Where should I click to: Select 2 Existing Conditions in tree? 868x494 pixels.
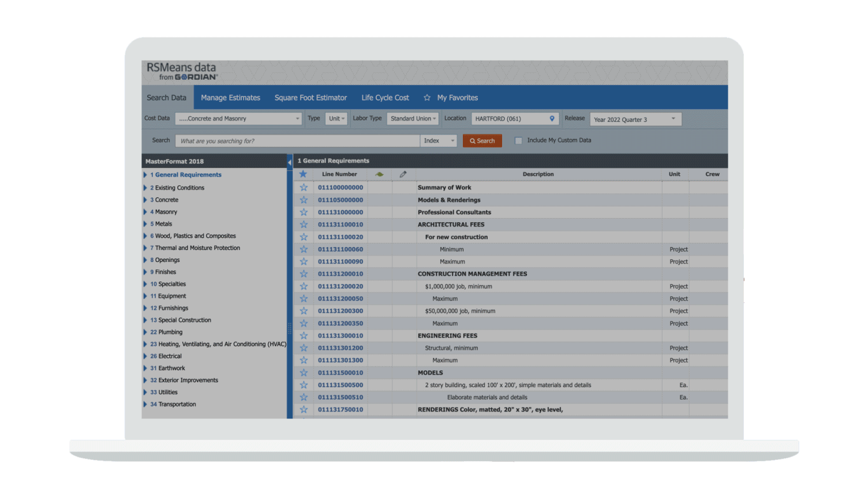point(177,188)
